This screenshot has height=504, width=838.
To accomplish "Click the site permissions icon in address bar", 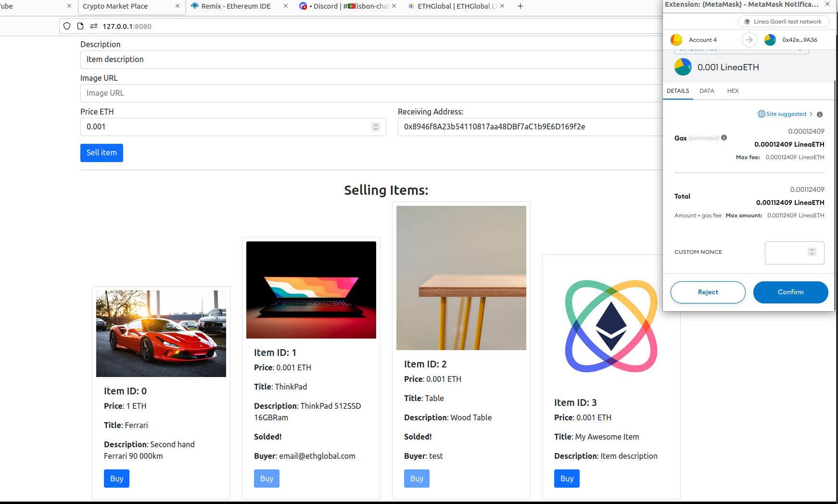I will click(x=94, y=26).
